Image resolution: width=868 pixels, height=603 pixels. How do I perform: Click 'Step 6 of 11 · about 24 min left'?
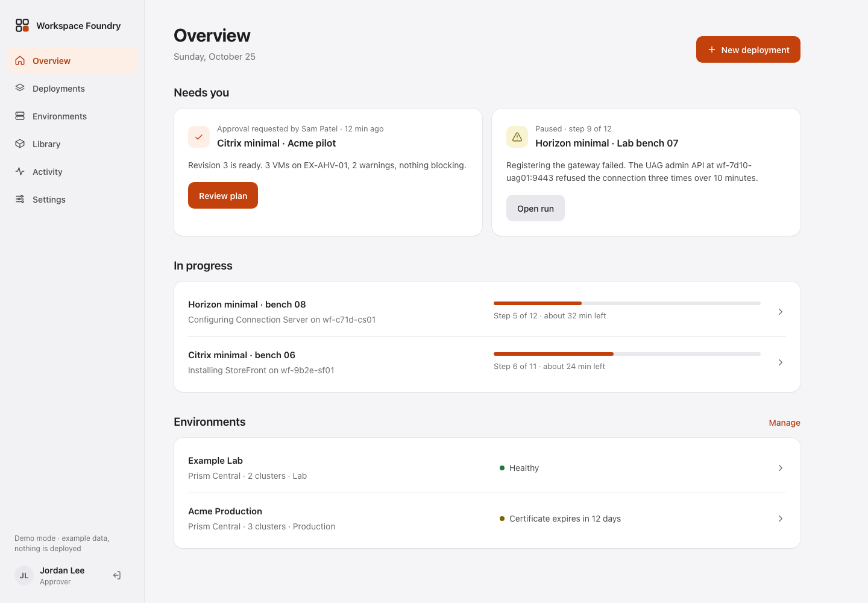549,366
